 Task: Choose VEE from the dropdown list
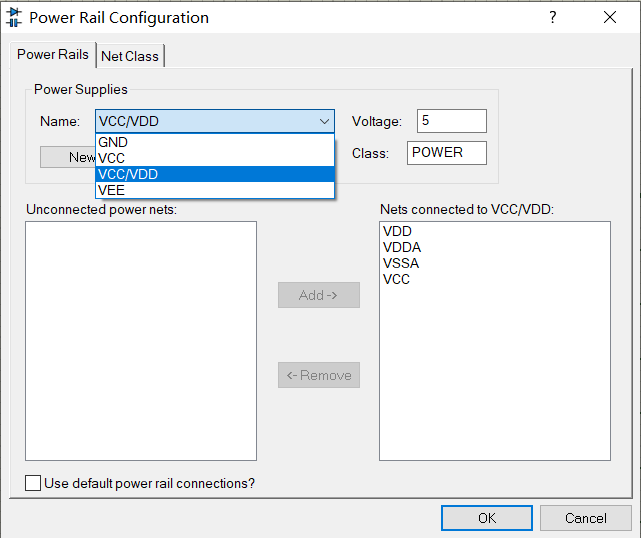tap(215, 190)
